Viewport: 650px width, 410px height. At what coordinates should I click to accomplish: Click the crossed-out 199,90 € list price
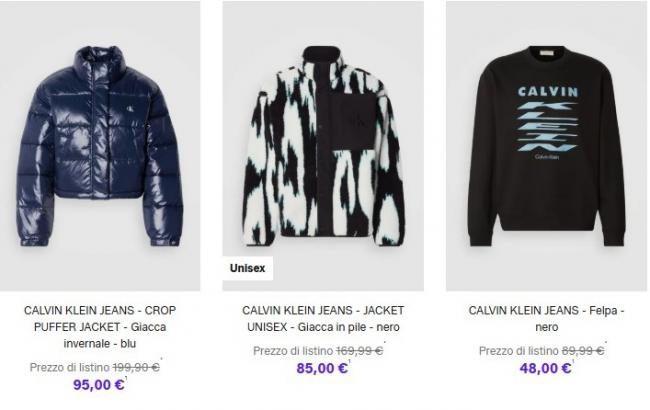(x=136, y=367)
